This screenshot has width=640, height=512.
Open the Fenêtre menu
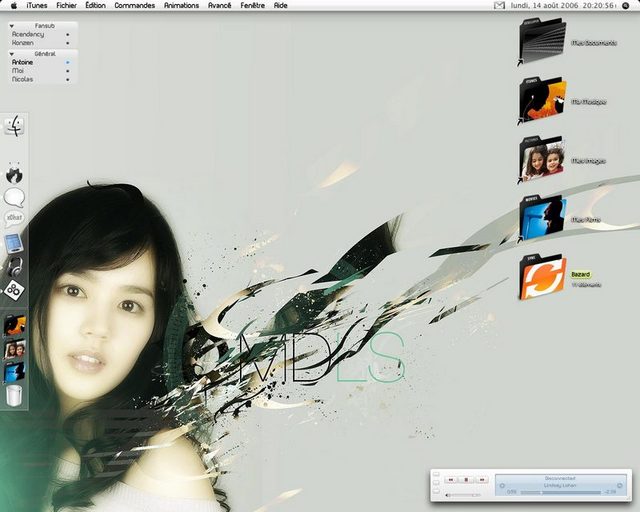tap(253, 5)
